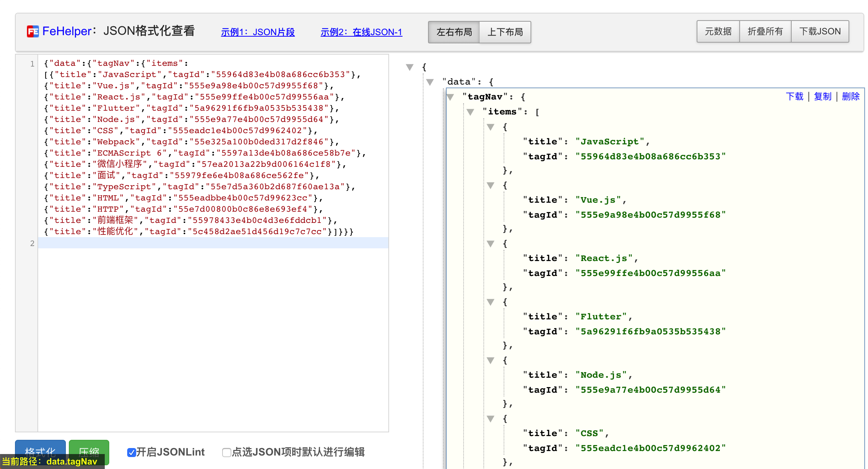Click 下载 link for tagNav node
The width and height of the screenshot is (868, 469).
click(795, 96)
